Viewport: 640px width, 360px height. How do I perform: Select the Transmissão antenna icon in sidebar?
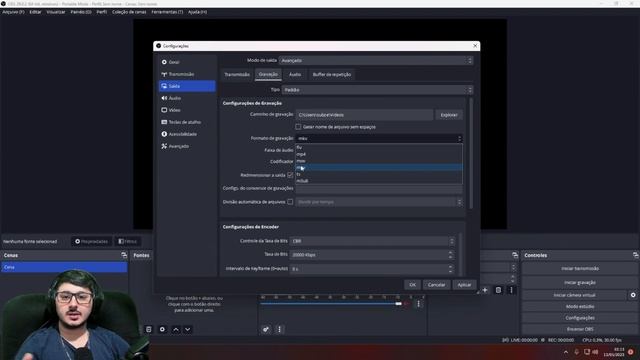[x=164, y=74]
